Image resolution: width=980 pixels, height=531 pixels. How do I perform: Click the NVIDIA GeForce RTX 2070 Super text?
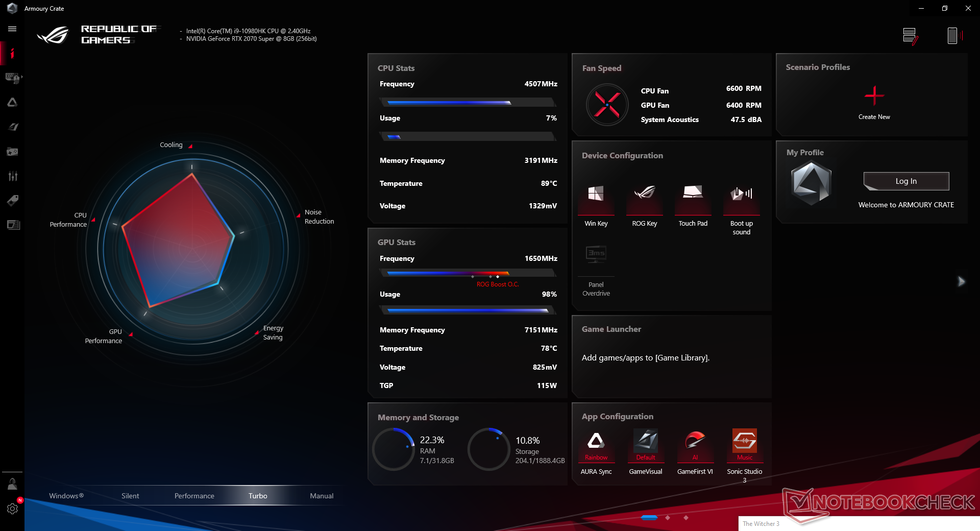coord(251,39)
